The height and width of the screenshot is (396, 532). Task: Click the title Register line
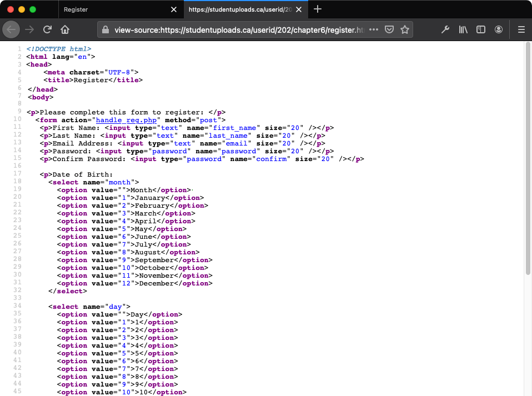(x=93, y=80)
